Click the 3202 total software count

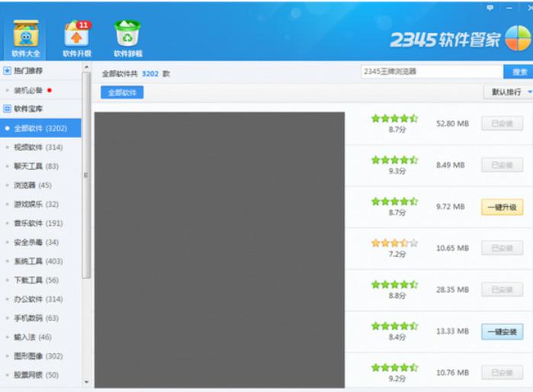click(x=150, y=74)
